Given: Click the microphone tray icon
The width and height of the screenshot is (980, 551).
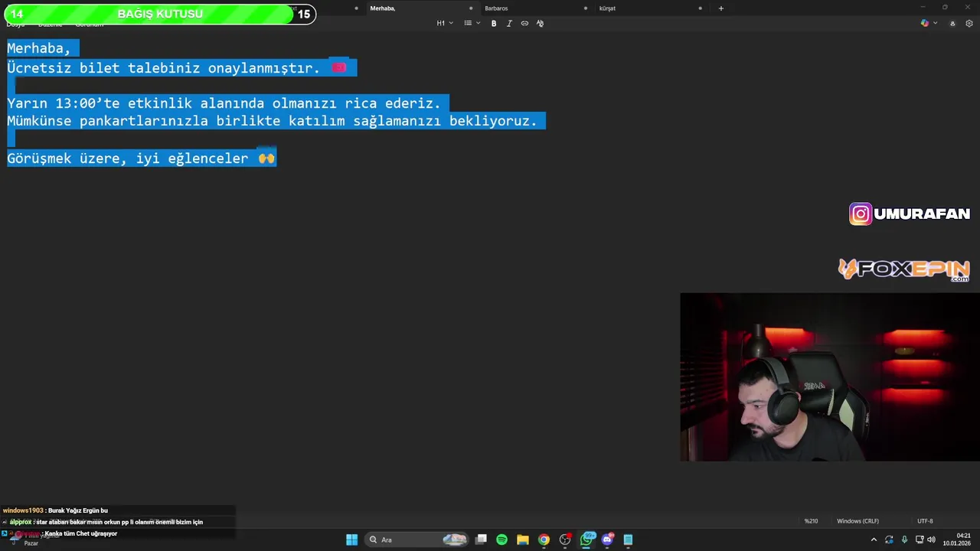Looking at the screenshot, I should point(904,540).
